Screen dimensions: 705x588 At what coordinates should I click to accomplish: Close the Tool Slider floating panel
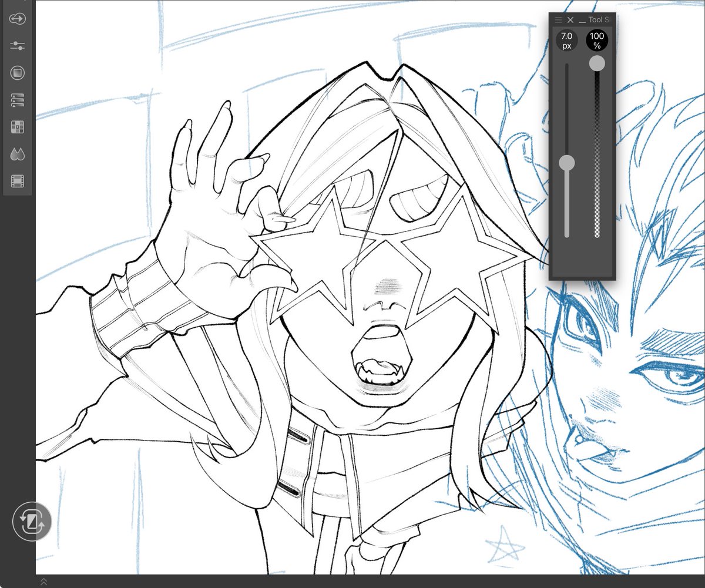(570, 20)
